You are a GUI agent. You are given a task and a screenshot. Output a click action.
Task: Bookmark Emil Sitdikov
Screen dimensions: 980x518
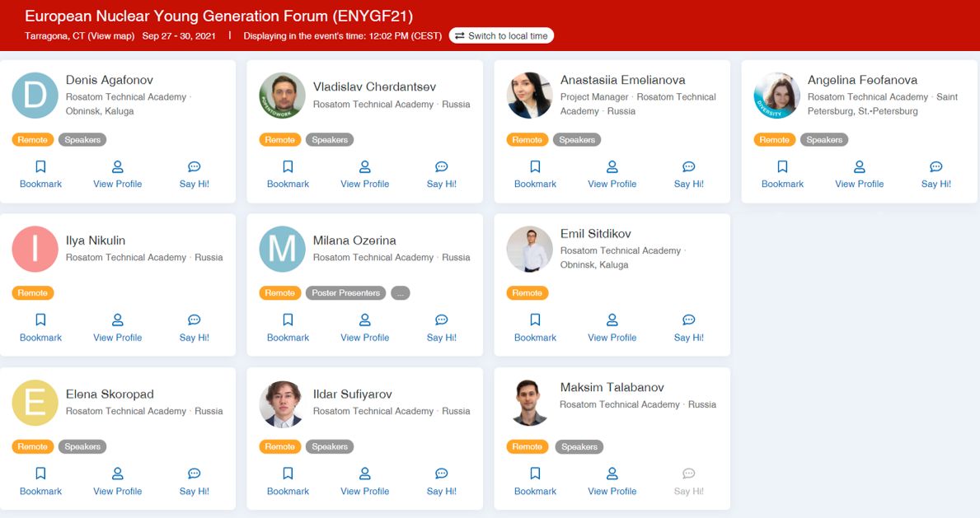tap(535, 328)
